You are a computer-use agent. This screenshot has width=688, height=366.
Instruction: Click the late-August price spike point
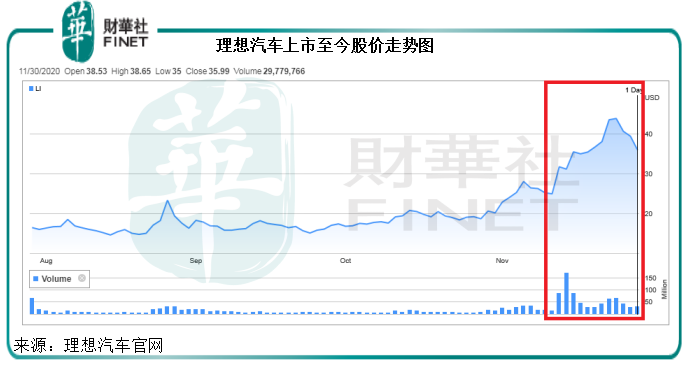click(167, 201)
